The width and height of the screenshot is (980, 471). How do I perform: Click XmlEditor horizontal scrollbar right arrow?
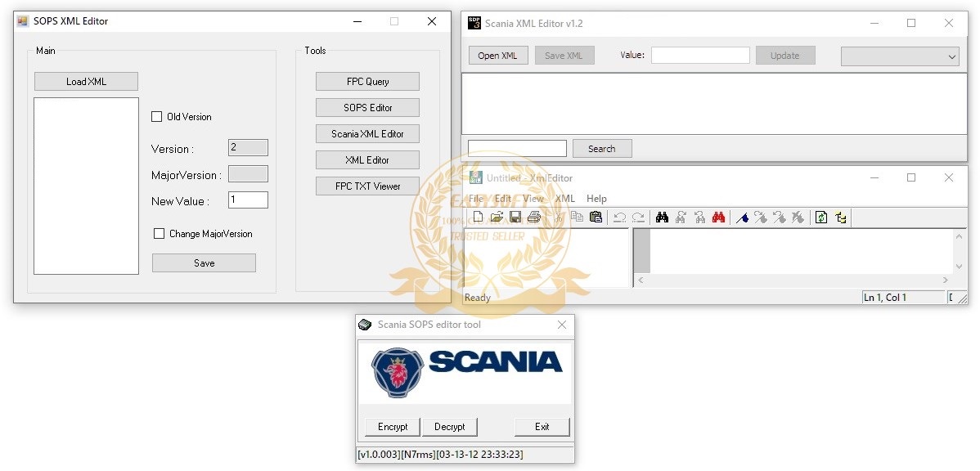[946, 280]
